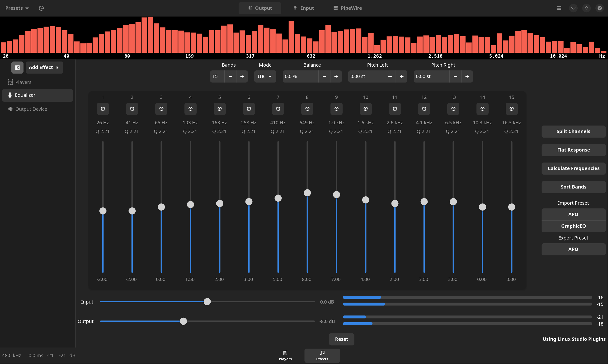The width and height of the screenshot is (608, 364).
Task: Switch to the Players bottom view
Action: point(285,355)
